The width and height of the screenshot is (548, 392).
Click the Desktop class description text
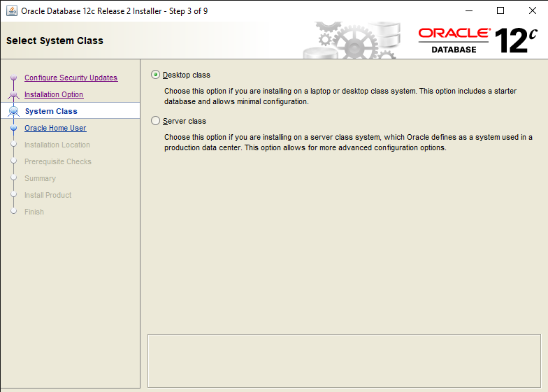(x=340, y=96)
